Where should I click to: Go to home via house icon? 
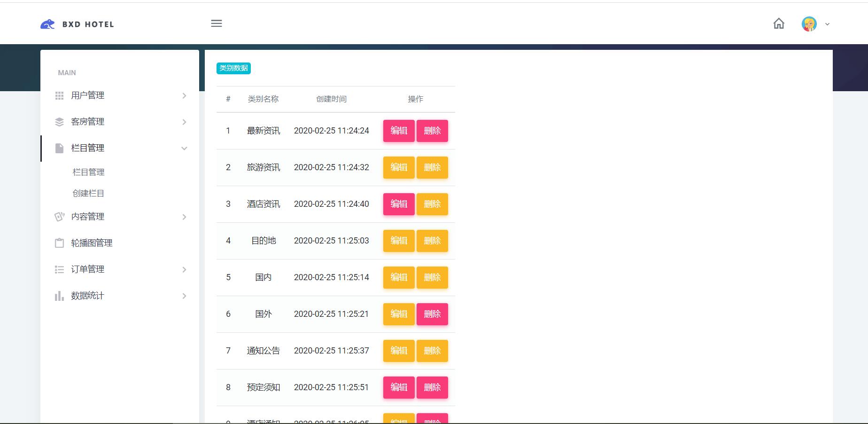coord(779,24)
